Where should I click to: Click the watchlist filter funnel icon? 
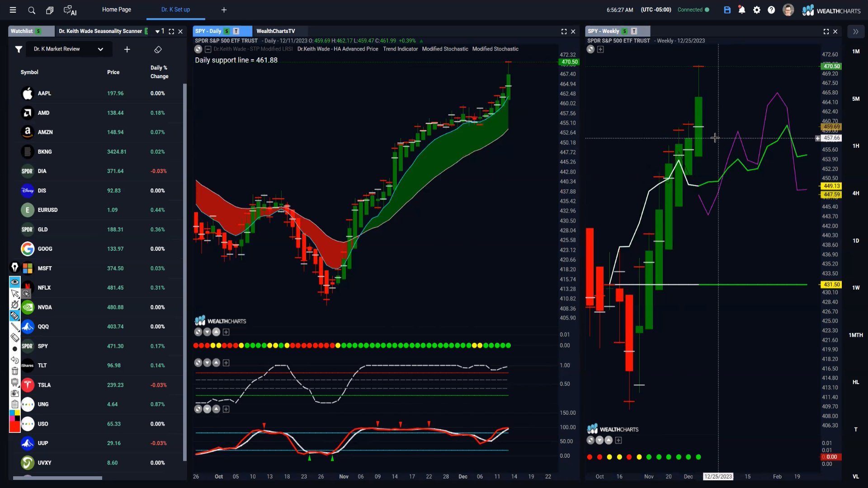pyautogui.click(x=19, y=49)
